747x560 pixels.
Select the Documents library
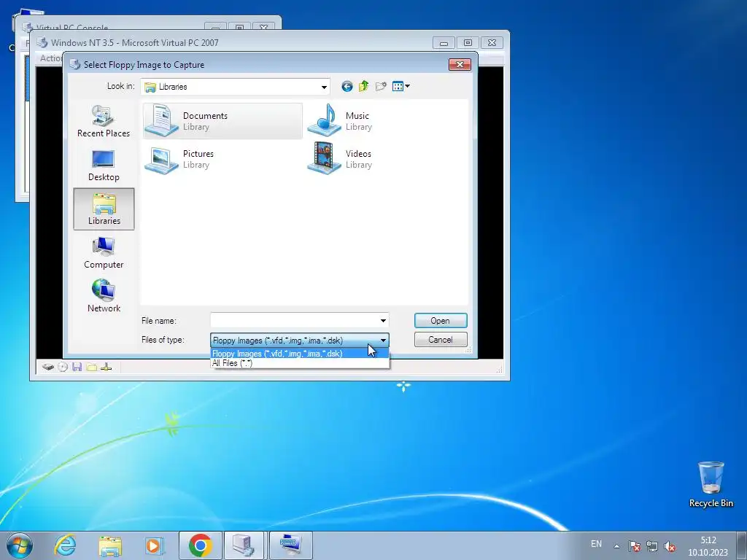pos(222,121)
